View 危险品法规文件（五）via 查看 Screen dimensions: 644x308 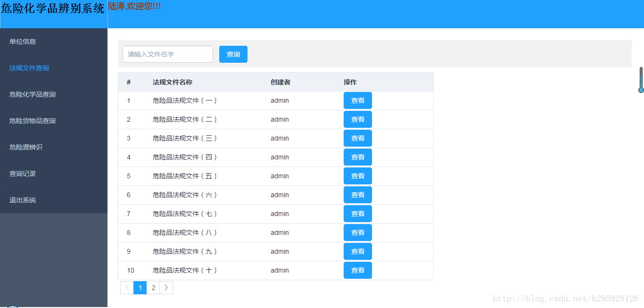[x=358, y=176]
